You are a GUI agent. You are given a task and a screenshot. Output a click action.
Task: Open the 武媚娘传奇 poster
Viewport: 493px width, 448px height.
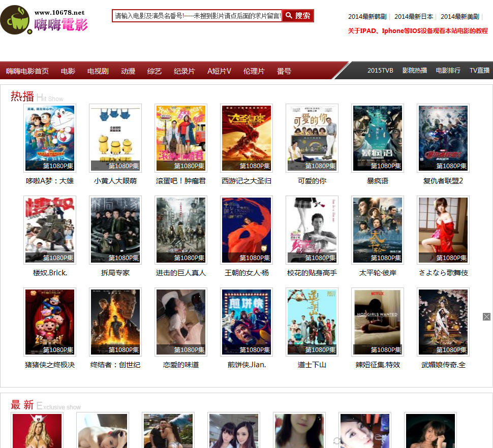[x=443, y=322]
